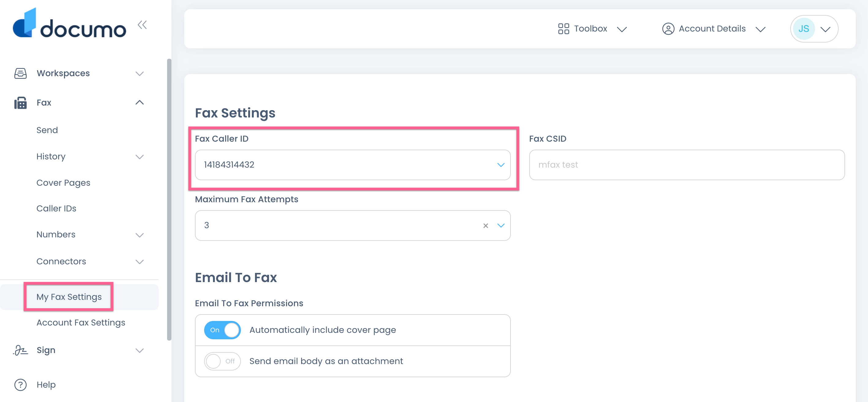Click the Sign signature icon

click(21, 350)
